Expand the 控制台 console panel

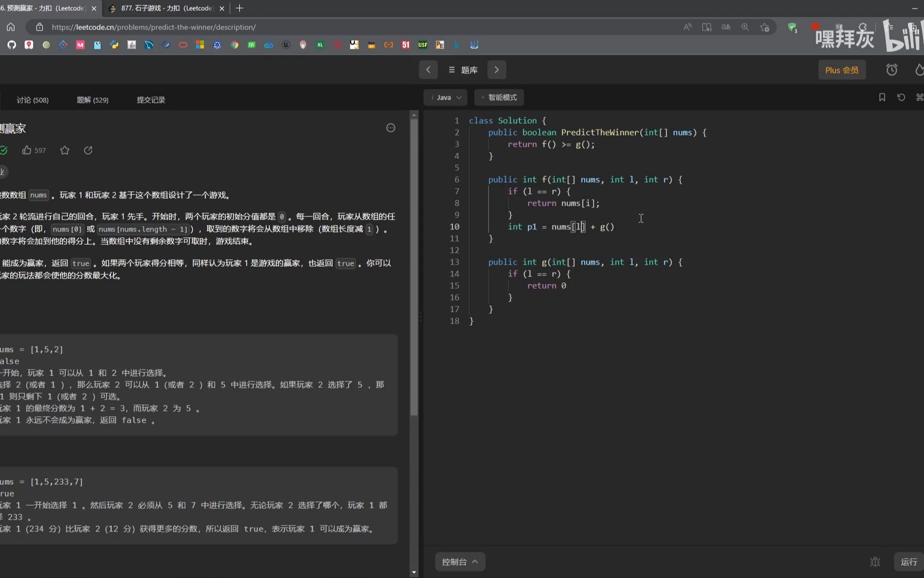(x=460, y=561)
